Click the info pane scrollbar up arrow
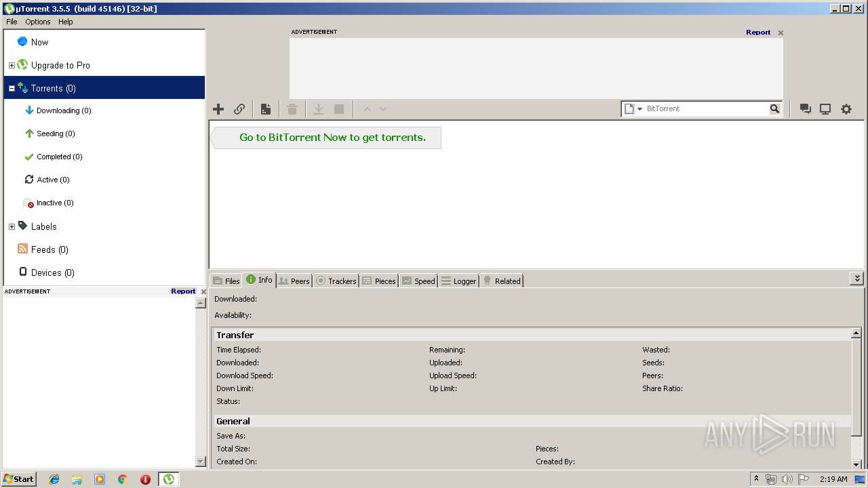 (856, 333)
